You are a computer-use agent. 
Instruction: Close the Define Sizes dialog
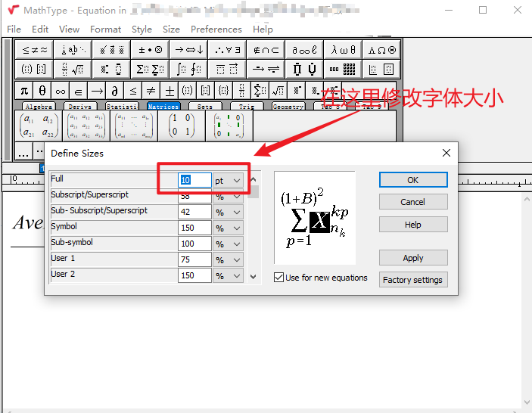446,153
